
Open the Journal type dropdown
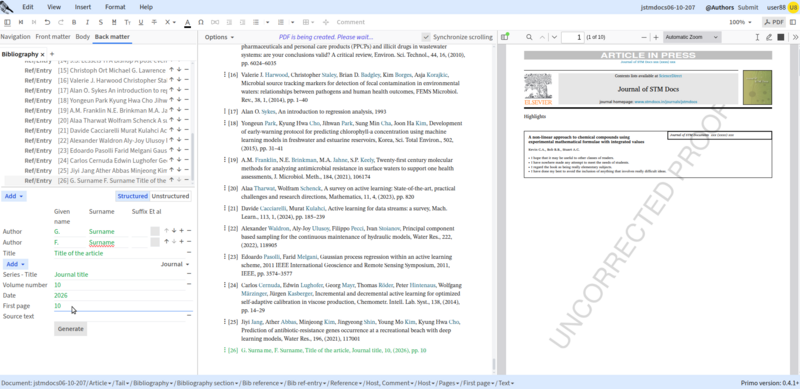pos(175,264)
